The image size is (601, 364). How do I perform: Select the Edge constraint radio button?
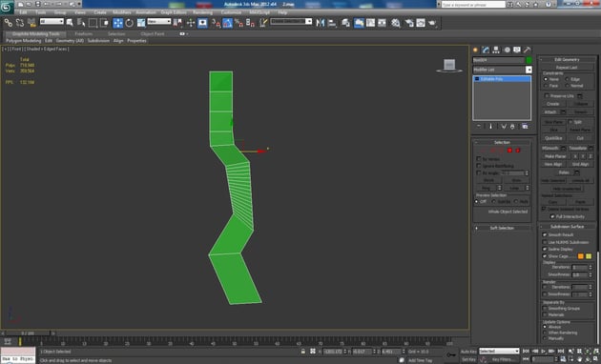[x=568, y=79]
